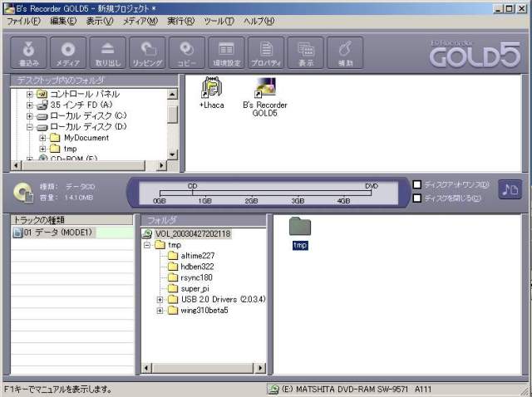Select the +Lhaca shortcut icon

click(x=212, y=88)
